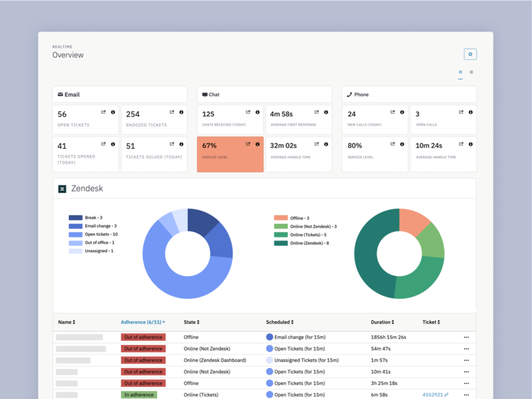Click info icon on chat Service Level card
This screenshot has height=399, width=532.
[x=258, y=144]
